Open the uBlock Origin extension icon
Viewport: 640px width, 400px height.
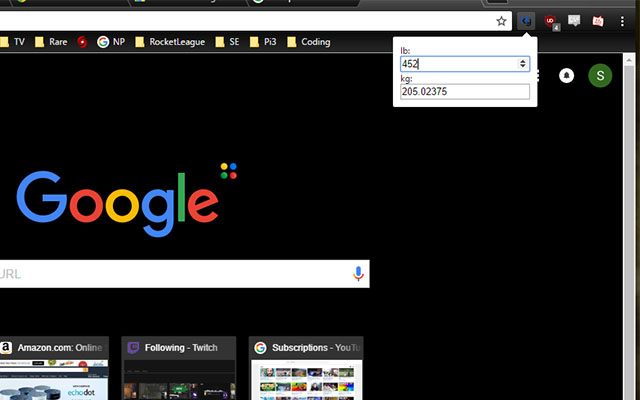(x=551, y=22)
